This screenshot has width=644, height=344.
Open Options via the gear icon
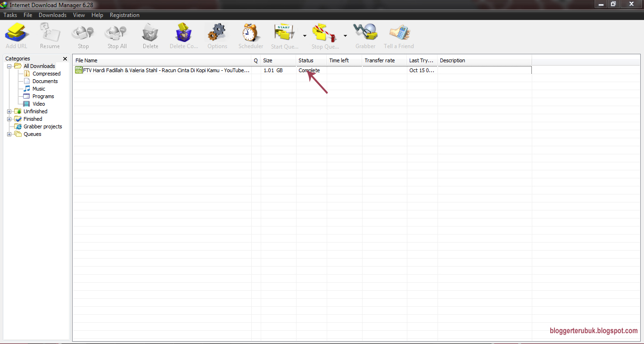pos(217,33)
